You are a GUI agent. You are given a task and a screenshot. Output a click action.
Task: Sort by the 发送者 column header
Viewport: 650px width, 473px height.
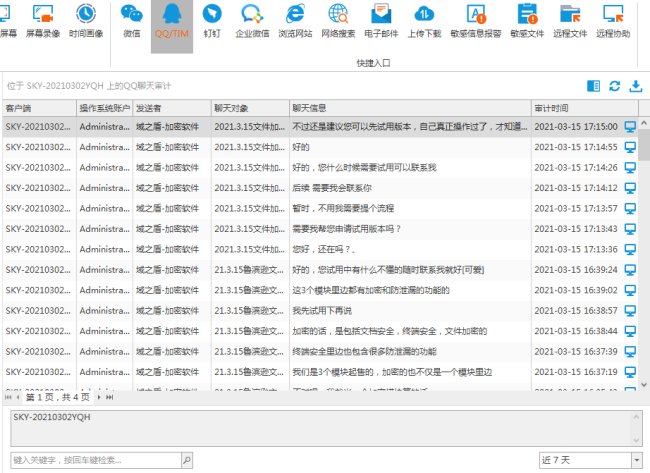(172, 108)
